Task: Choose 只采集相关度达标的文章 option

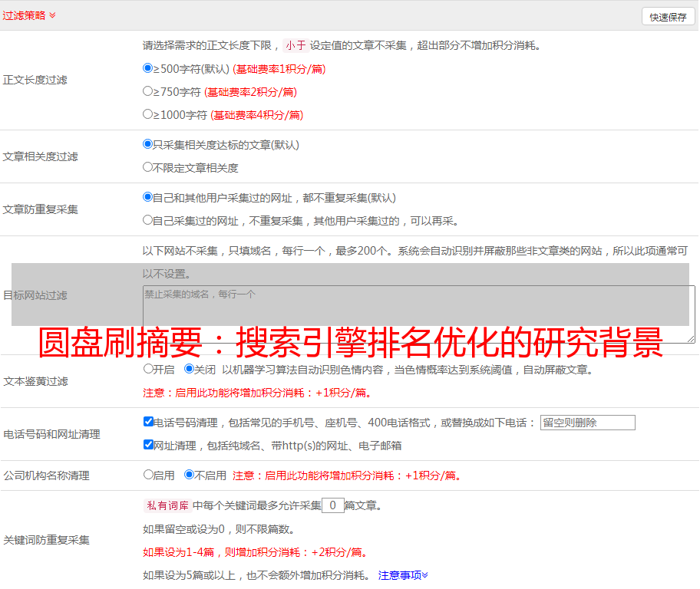Action: (148, 143)
